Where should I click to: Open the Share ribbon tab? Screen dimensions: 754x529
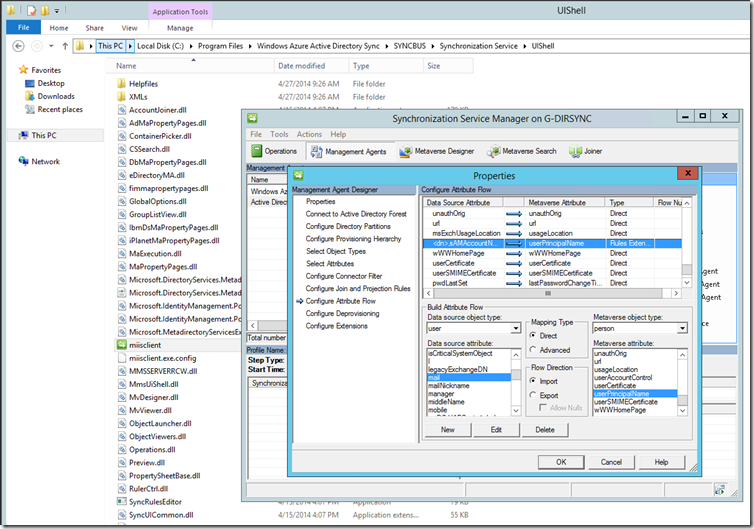[x=95, y=28]
